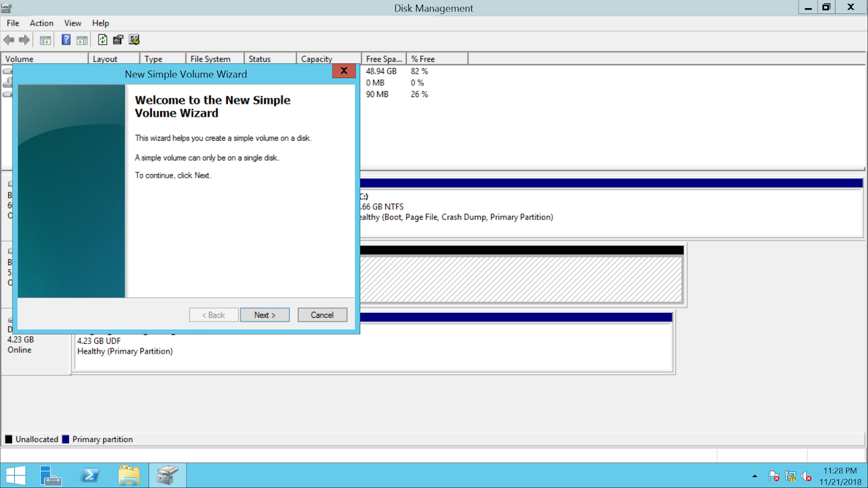
Task: Open the View menu
Action: click(x=72, y=23)
